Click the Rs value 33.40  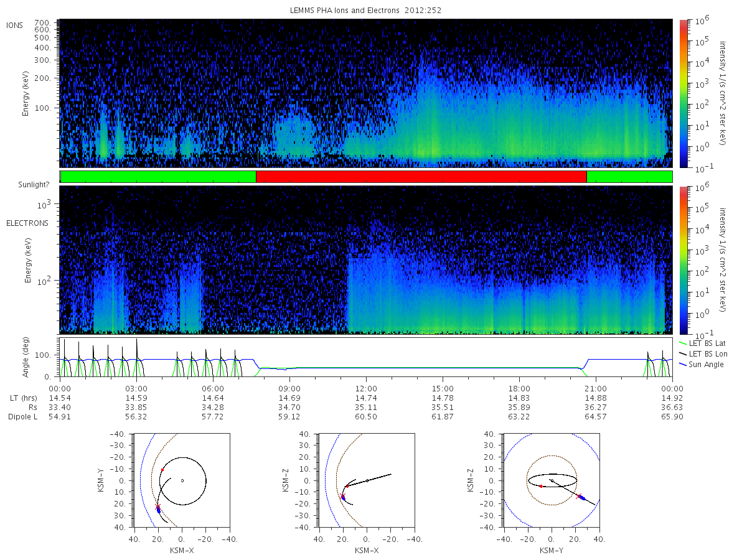click(60, 407)
